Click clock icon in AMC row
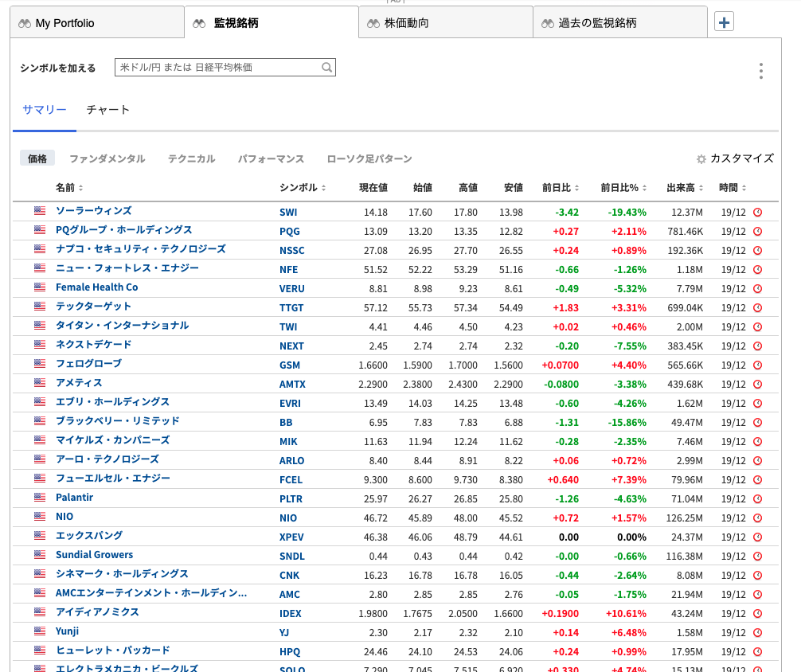 (x=757, y=594)
